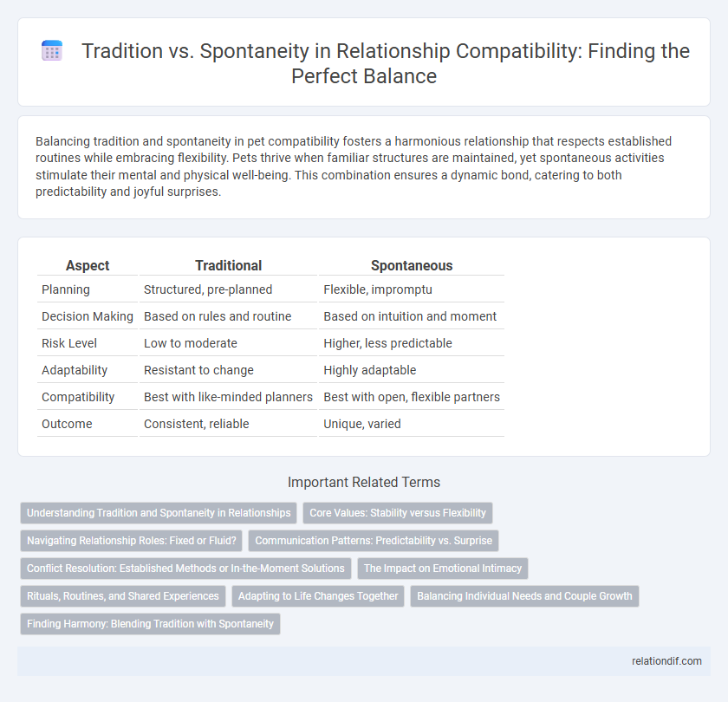This screenshot has width=728, height=702.
Task: Open 'Rituals, Routines, and Shared Experiences' tag
Action: [x=123, y=597]
